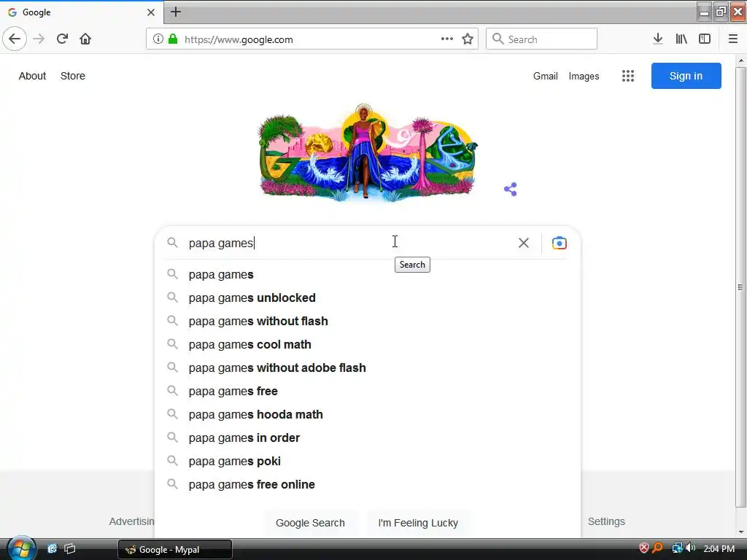Screen dimensions: 747x560
Task: Open the network tray icon
Action: coord(677,548)
